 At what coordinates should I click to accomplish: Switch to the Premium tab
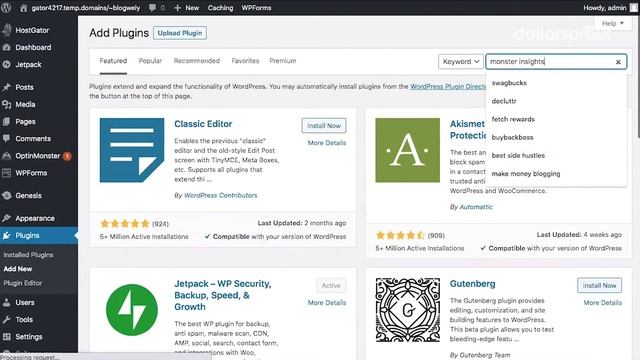click(282, 61)
